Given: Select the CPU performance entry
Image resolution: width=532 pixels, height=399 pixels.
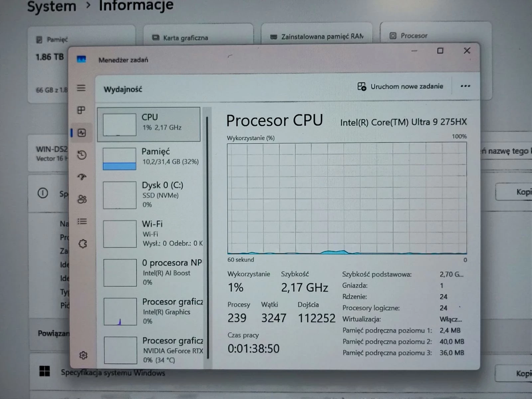Looking at the screenshot, I should tap(149, 124).
